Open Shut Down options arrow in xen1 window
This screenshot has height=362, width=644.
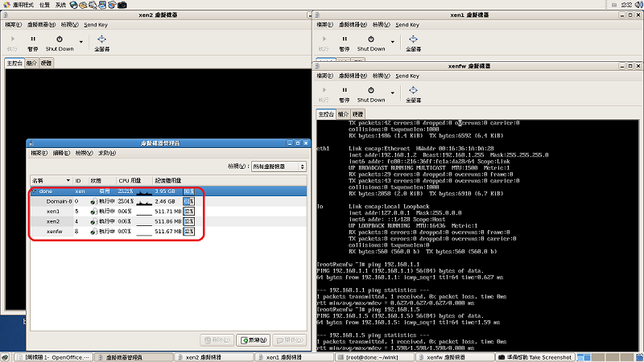(x=392, y=42)
